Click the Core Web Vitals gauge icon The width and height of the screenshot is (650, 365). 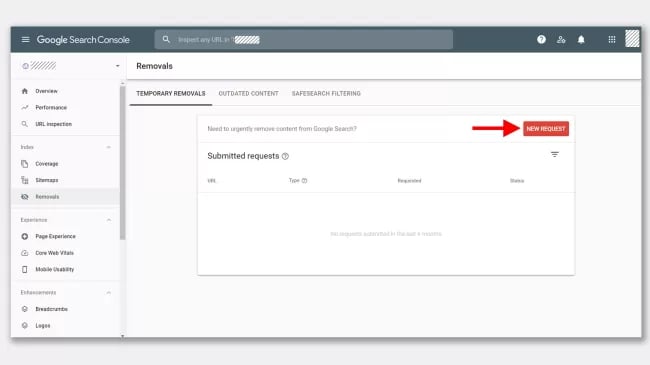(24, 253)
